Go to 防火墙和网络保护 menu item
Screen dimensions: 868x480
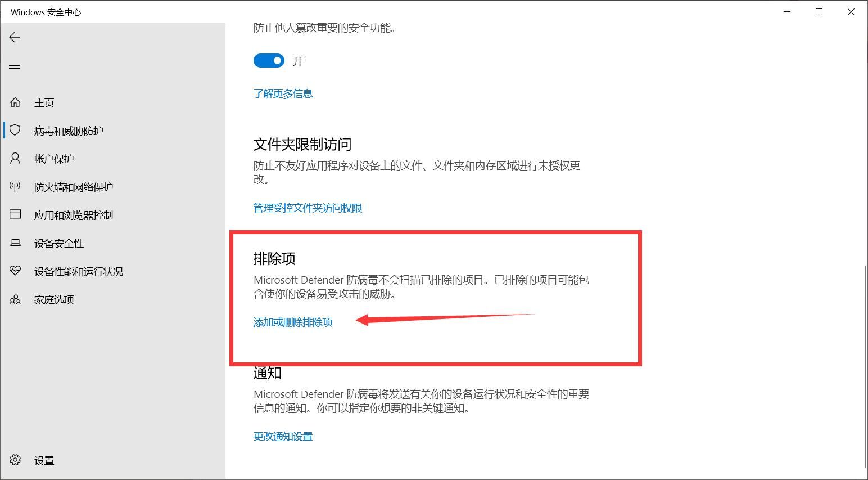[73, 187]
